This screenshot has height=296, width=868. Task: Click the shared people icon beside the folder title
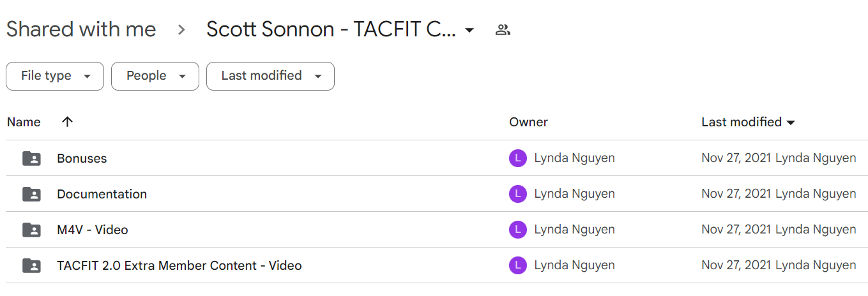coord(503,29)
